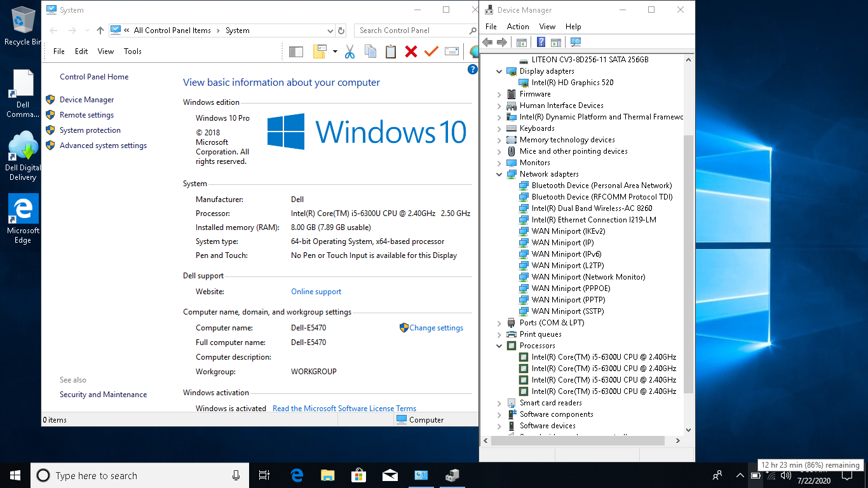Image resolution: width=868 pixels, height=488 pixels.
Task: Open the views dropdown arrow in System toolbar
Action: [335, 51]
